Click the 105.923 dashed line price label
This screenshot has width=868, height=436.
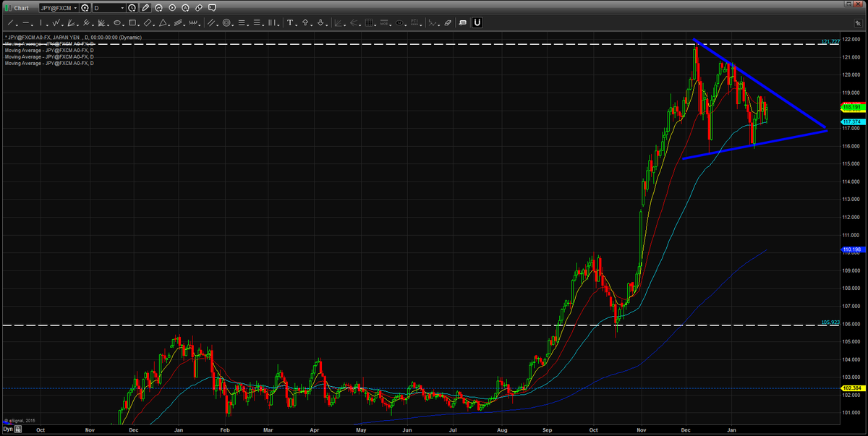[x=829, y=322]
